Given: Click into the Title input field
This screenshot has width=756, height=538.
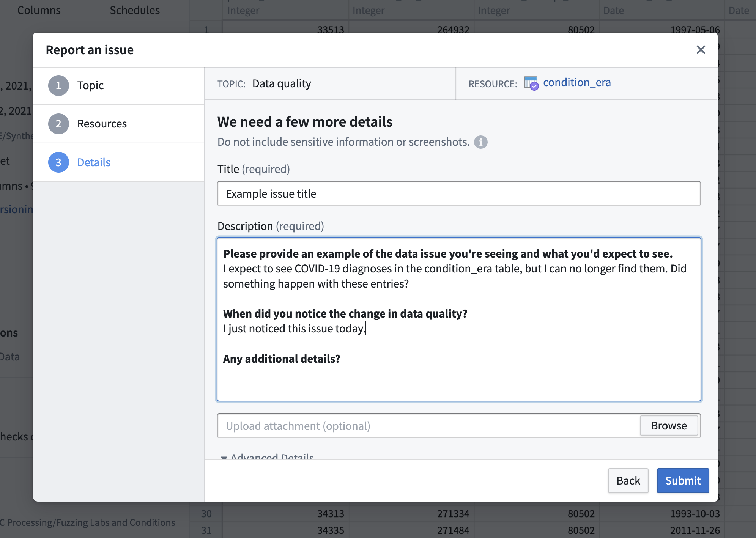Looking at the screenshot, I should click(x=458, y=193).
